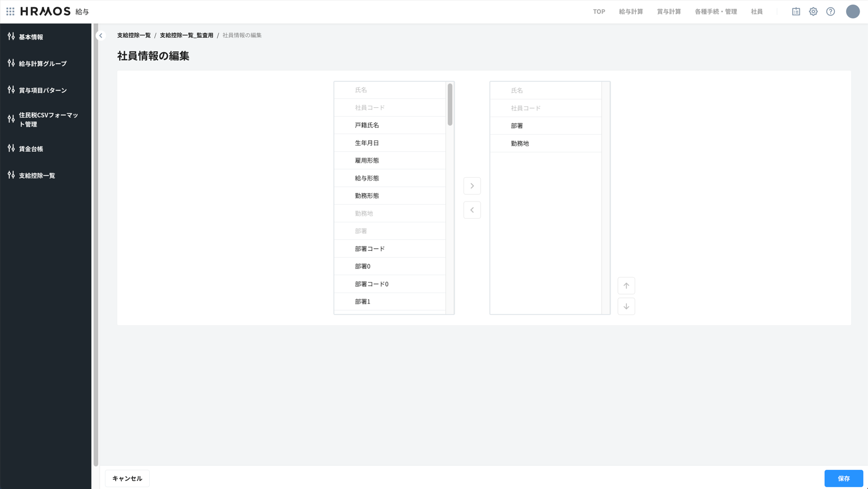This screenshot has height=489, width=868.
Task: Open 給与計算 in the top navigation
Action: click(x=631, y=11)
